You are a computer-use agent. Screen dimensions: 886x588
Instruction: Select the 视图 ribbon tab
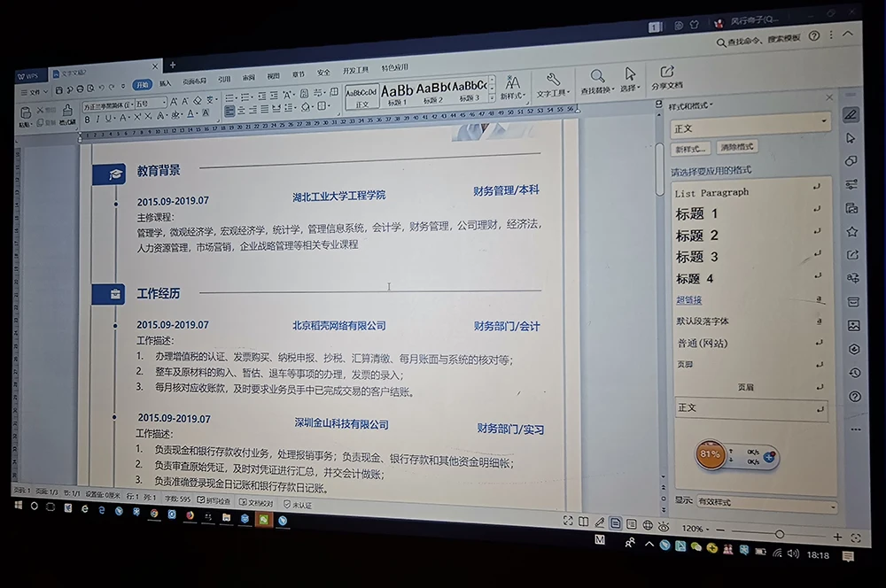coord(274,75)
